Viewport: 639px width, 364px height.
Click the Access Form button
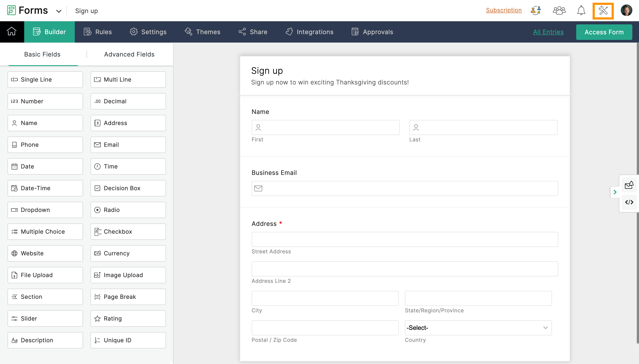(604, 31)
